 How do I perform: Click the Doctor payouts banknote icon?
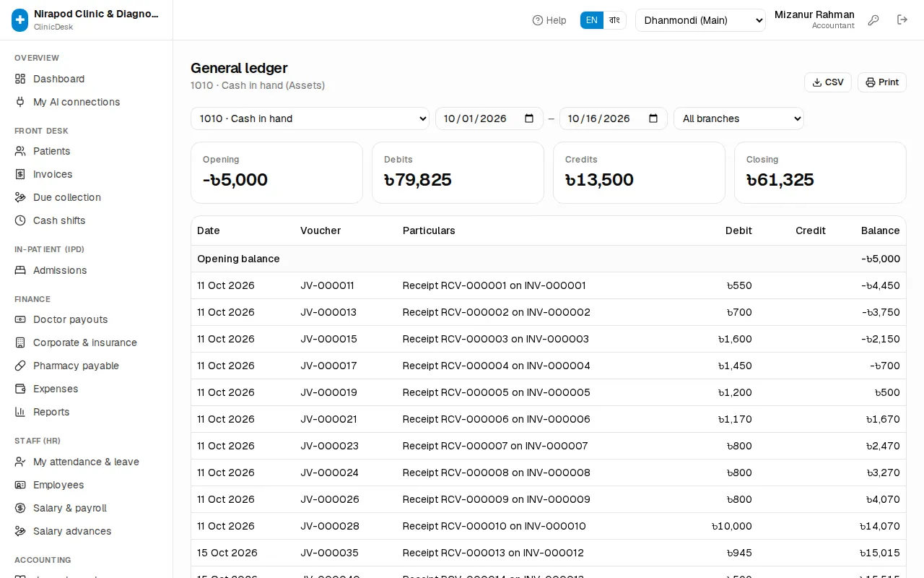pos(20,319)
